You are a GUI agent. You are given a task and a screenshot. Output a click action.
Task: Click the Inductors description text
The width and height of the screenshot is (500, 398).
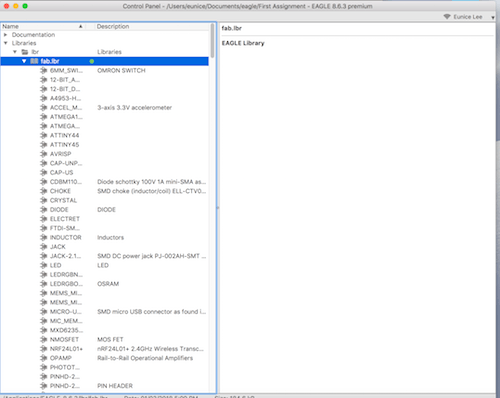pos(110,237)
